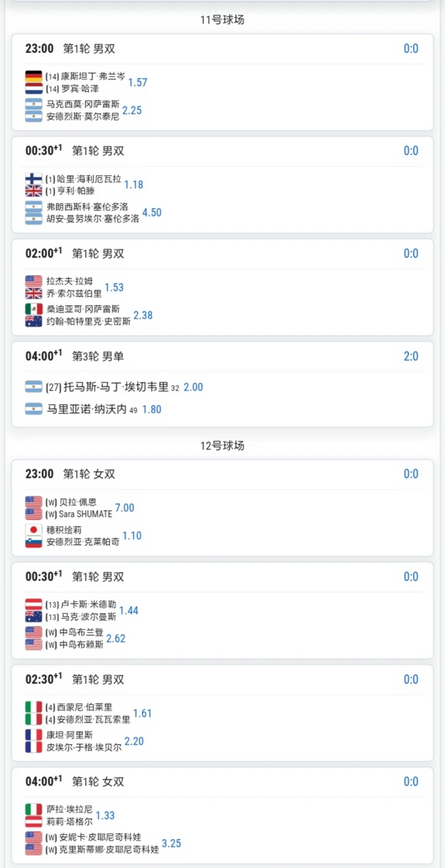The height and width of the screenshot is (868, 445).
Task: Click player name 托马斯·马丁·埃切韦里
Action: (107, 387)
